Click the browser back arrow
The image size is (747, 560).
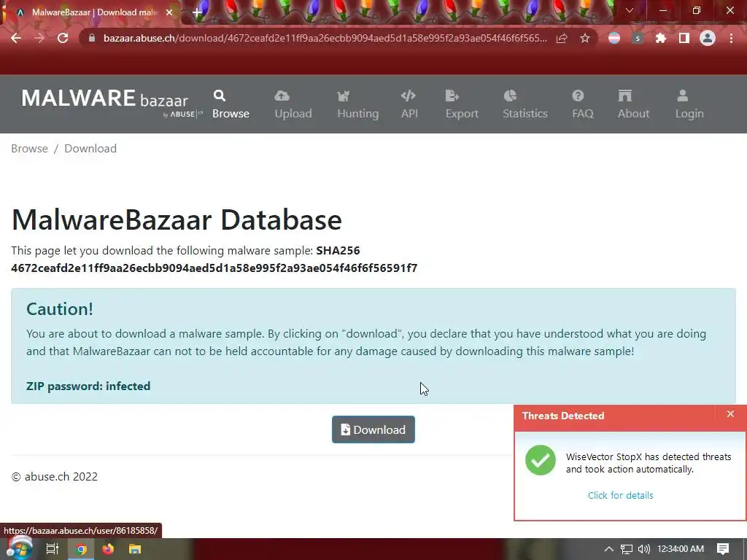(16, 38)
